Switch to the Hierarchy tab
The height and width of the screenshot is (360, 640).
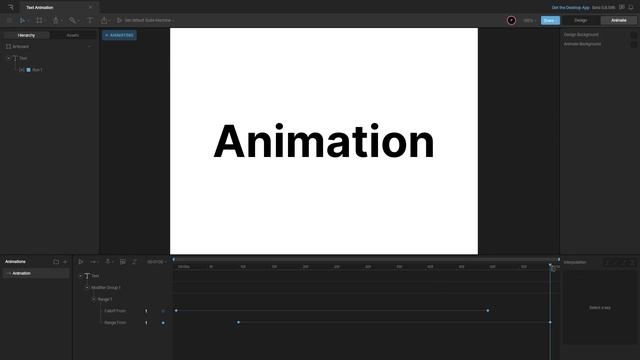point(27,36)
